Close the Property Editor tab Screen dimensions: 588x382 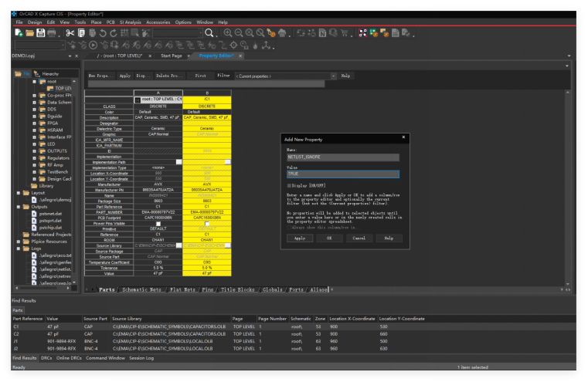[x=240, y=56]
